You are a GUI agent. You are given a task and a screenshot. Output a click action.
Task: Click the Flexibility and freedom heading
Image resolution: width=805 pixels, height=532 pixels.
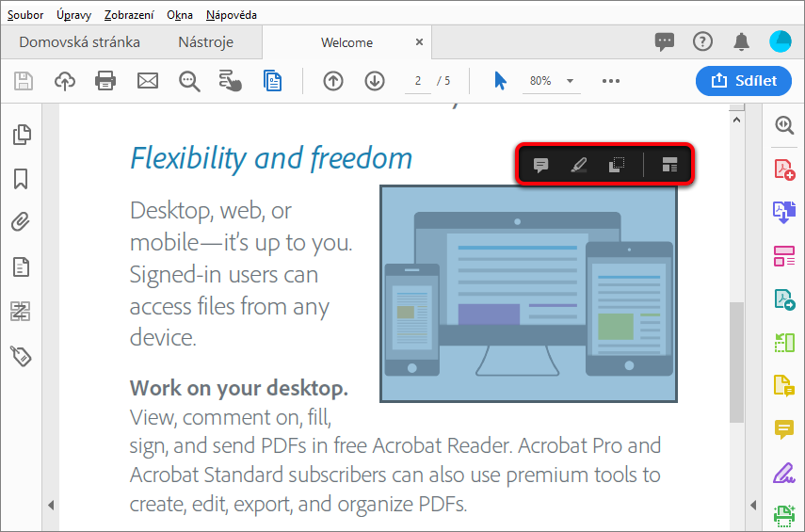click(x=271, y=157)
